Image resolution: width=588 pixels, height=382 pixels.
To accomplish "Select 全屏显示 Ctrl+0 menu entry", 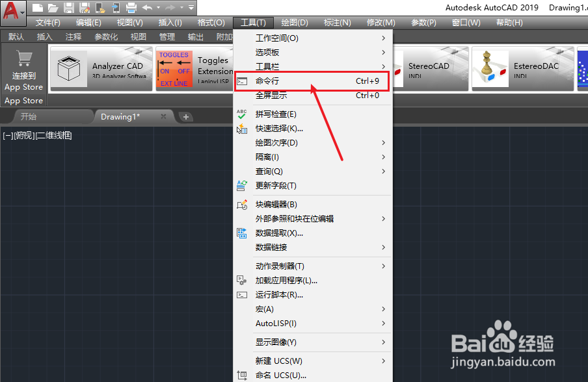I will 313,96.
